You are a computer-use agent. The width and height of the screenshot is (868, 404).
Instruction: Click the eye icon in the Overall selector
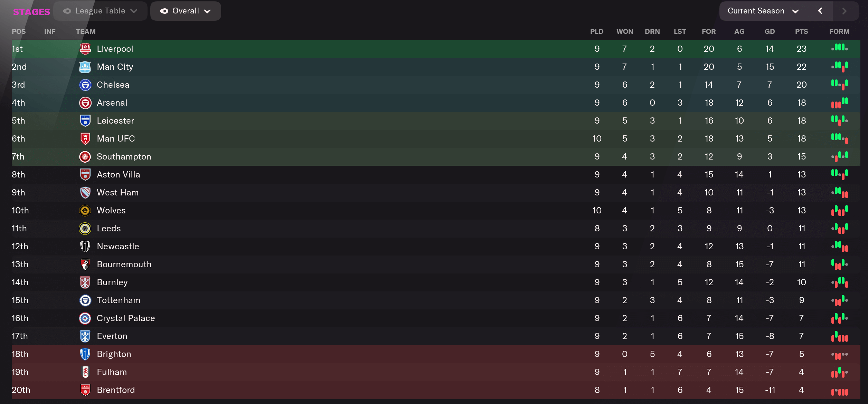(x=165, y=11)
